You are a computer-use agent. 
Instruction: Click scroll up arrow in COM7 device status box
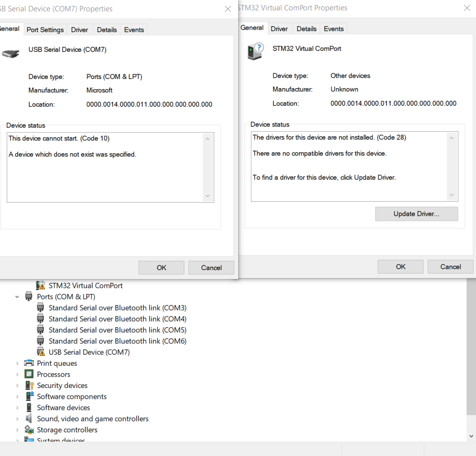click(x=208, y=139)
